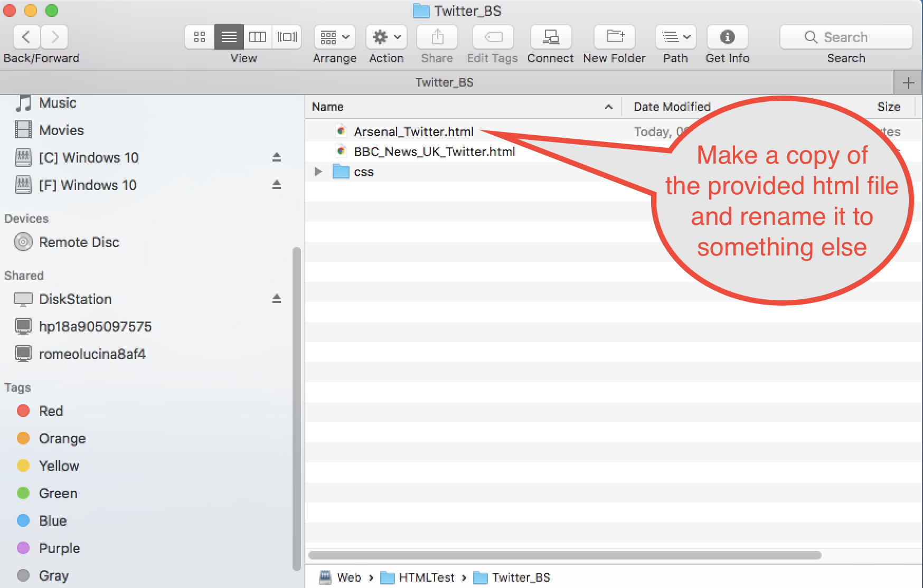Open romeolucina8af4 shared computer
This screenshot has width=923, height=588.
[x=92, y=354]
